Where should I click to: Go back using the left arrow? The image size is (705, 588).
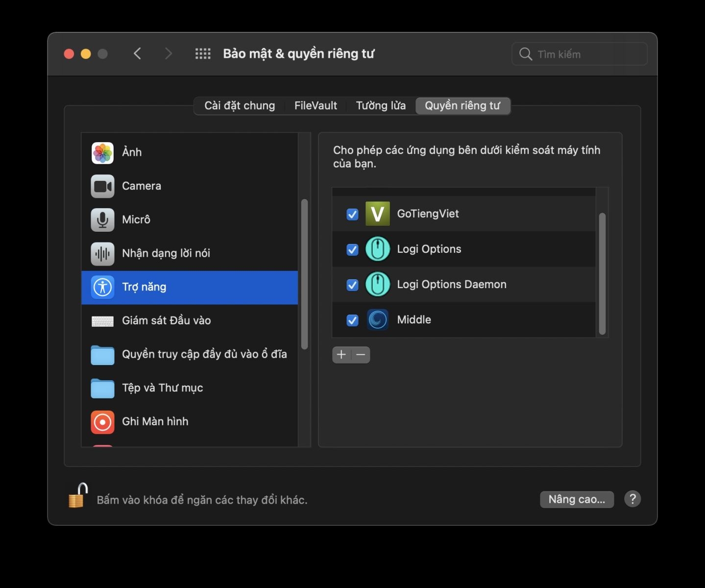pos(138,53)
